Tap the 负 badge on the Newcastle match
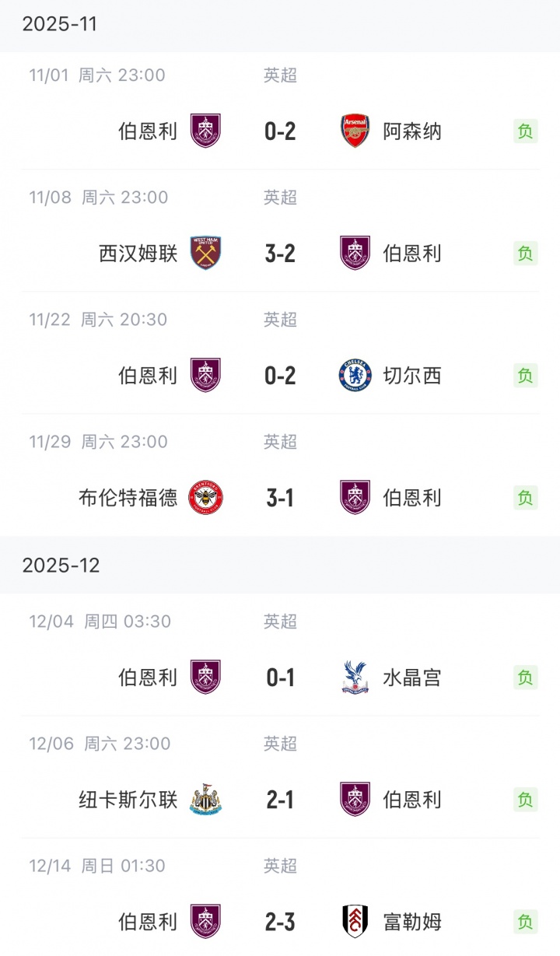Viewport: 560px width, 956px height. (526, 799)
